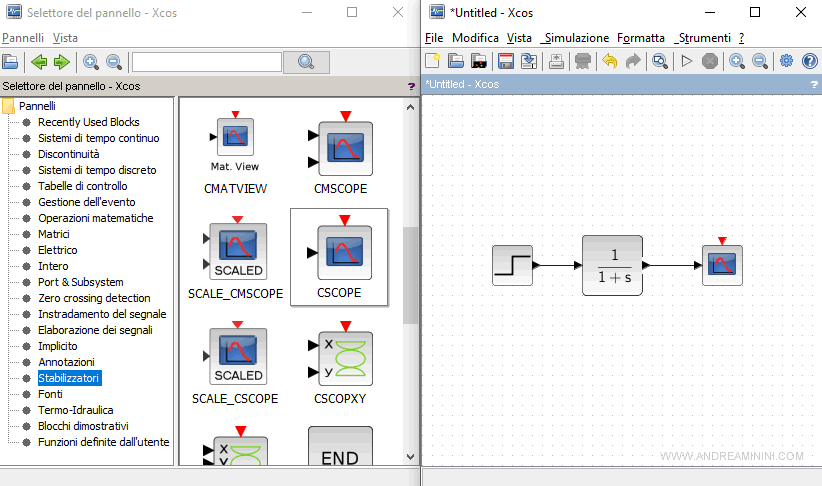Open Xcos help question mark icon
This screenshot has height=486, width=822.
click(809, 61)
